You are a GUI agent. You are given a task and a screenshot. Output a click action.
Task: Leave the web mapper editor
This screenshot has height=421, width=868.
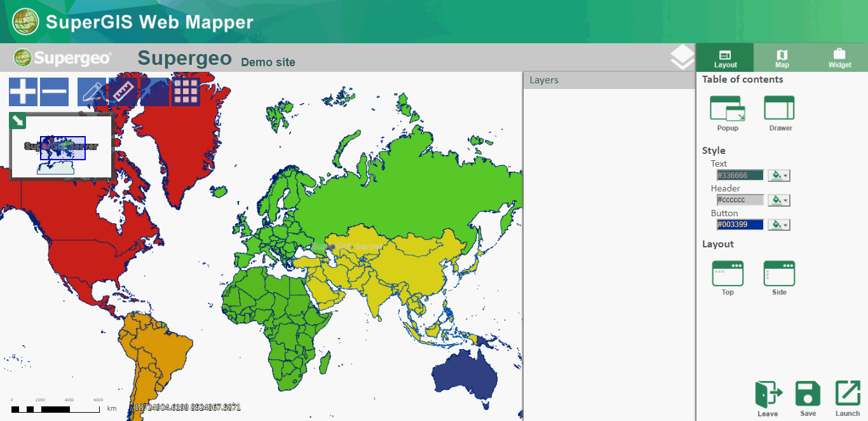click(768, 399)
